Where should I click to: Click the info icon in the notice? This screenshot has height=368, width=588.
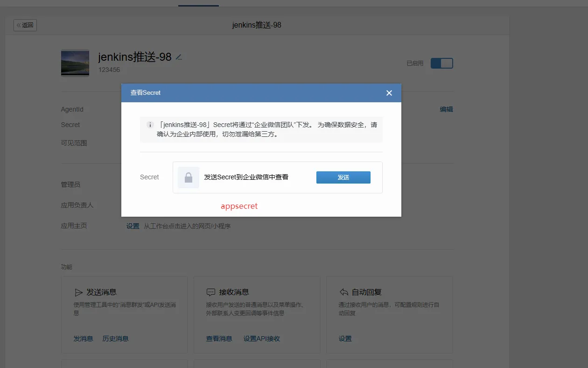pos(150,125)
